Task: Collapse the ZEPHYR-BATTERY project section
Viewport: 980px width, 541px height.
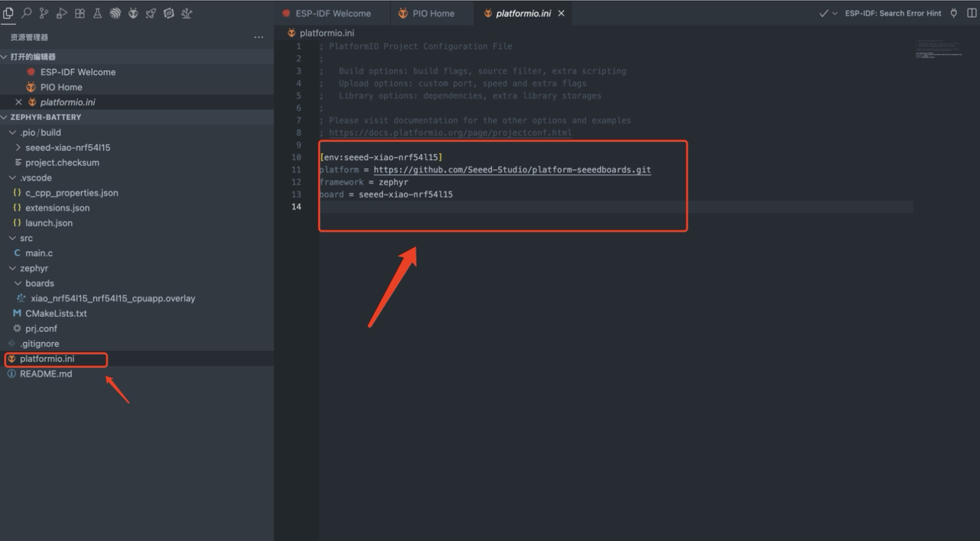Action: coord(136,117)
